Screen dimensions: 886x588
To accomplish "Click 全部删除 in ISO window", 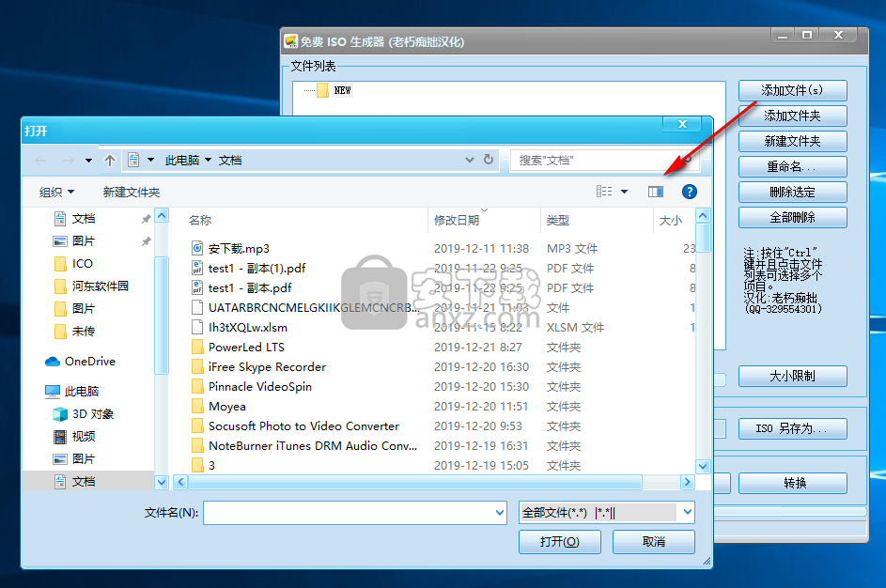I will pos(792,218).
